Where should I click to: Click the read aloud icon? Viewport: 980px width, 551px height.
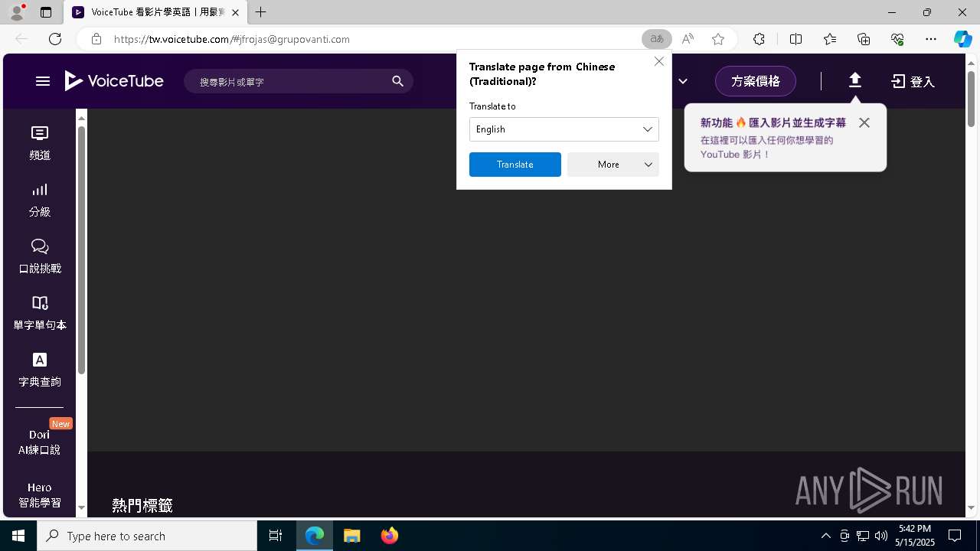[688, 39]
